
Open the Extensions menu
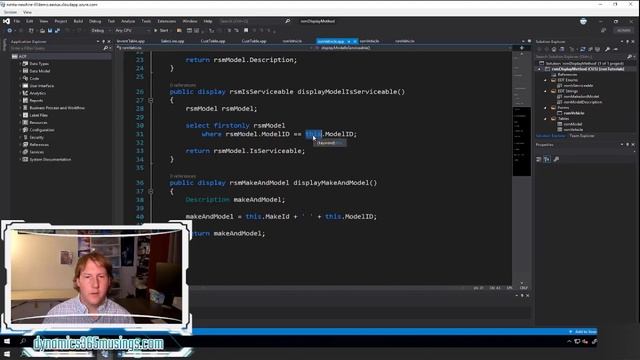point(167,21)
